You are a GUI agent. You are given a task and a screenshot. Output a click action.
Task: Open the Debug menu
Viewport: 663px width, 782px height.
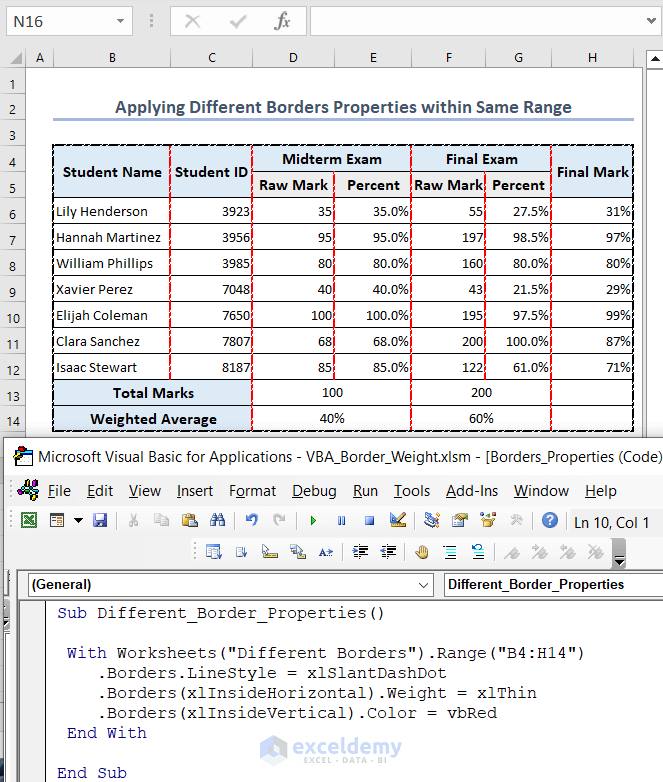(314, 491)
